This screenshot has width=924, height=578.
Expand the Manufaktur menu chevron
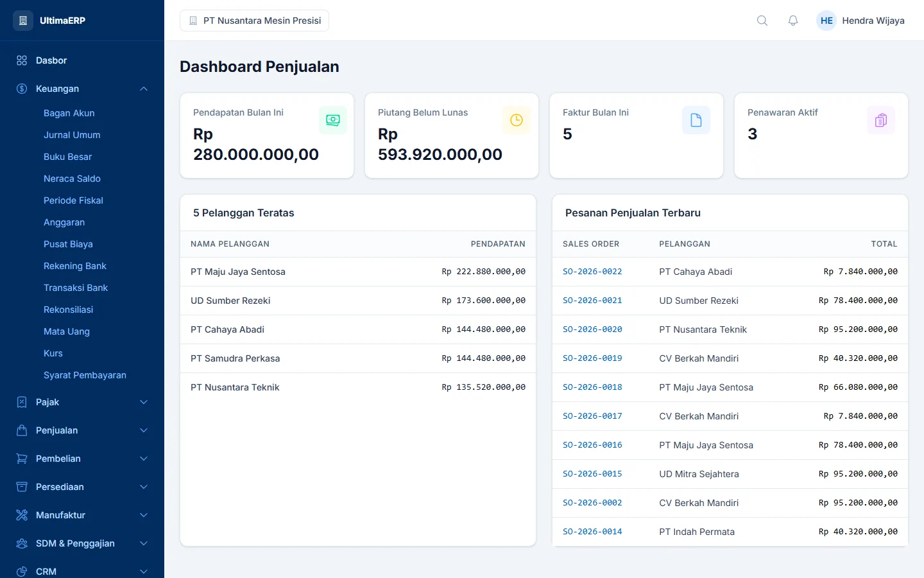(x=144, y=515)
